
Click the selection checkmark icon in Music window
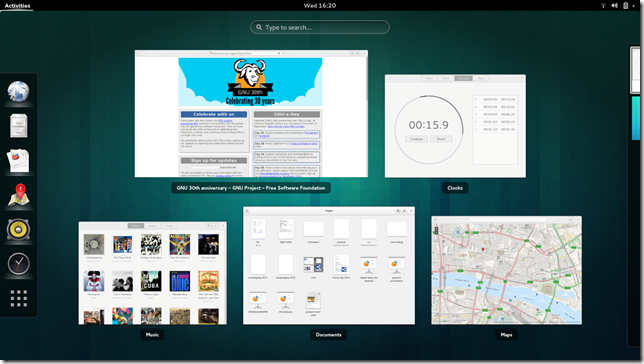[215, 226]
